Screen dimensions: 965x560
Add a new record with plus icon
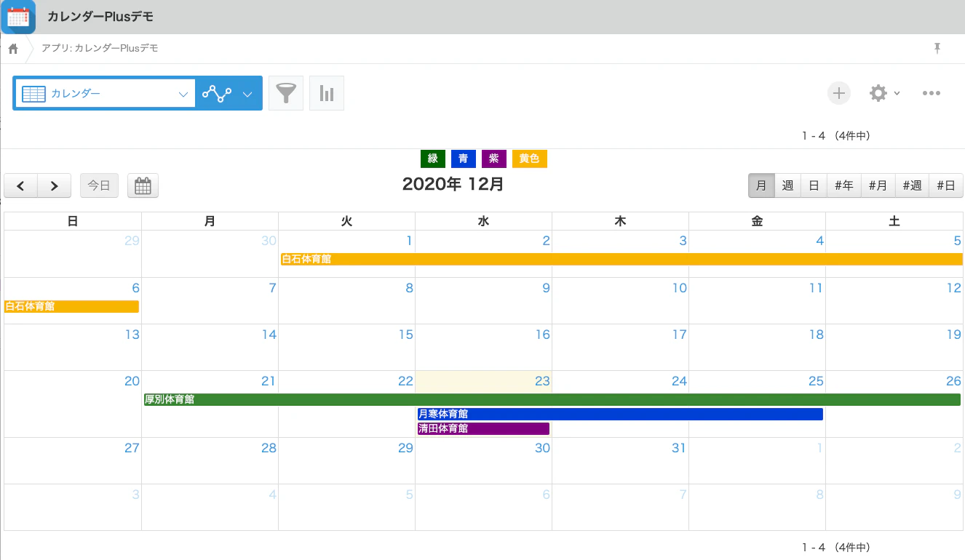click(x=839, y=93)
